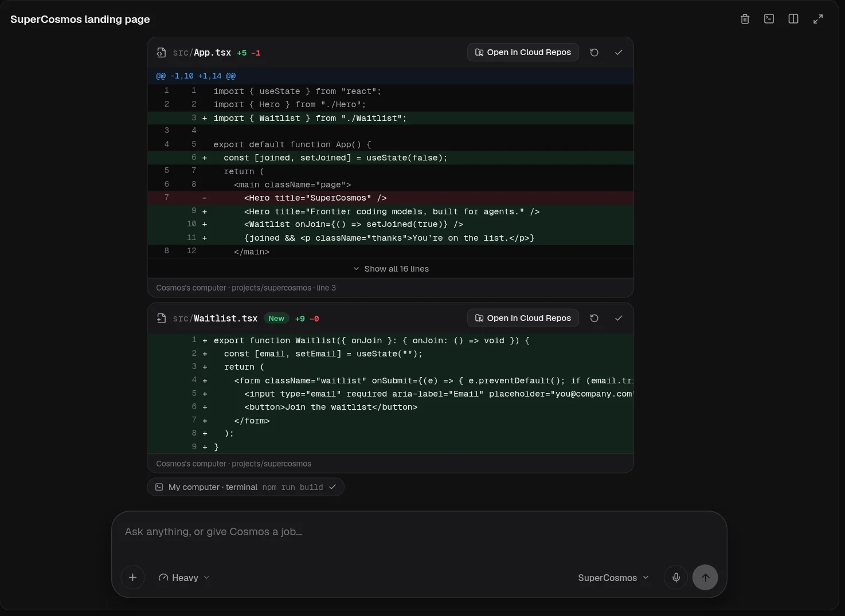This screenshot has width=845, height=616.
Task: Click the @@ -1,10 +1,14 @@ hunk header
Action: (390, 76)
